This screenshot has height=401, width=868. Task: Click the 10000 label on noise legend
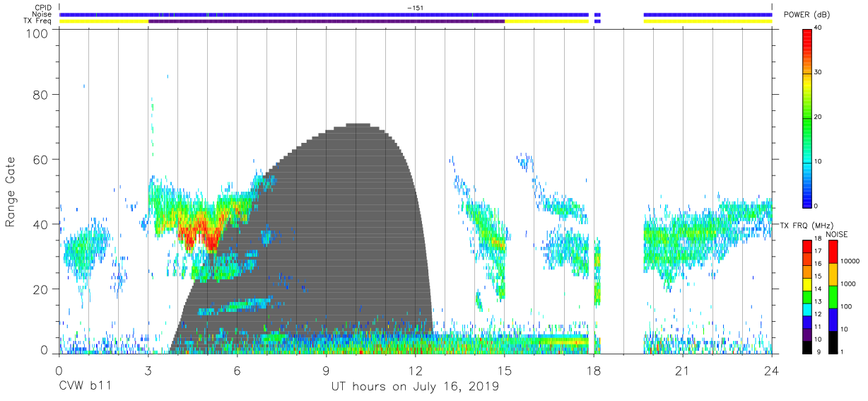click(849, 262)
